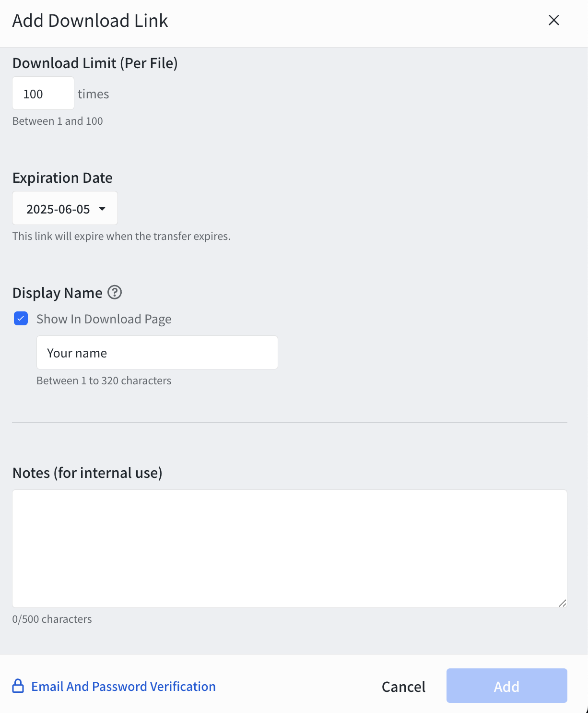
Task: Click the 'Notes (for internal use)' label
Action: (x=87, y=473)
